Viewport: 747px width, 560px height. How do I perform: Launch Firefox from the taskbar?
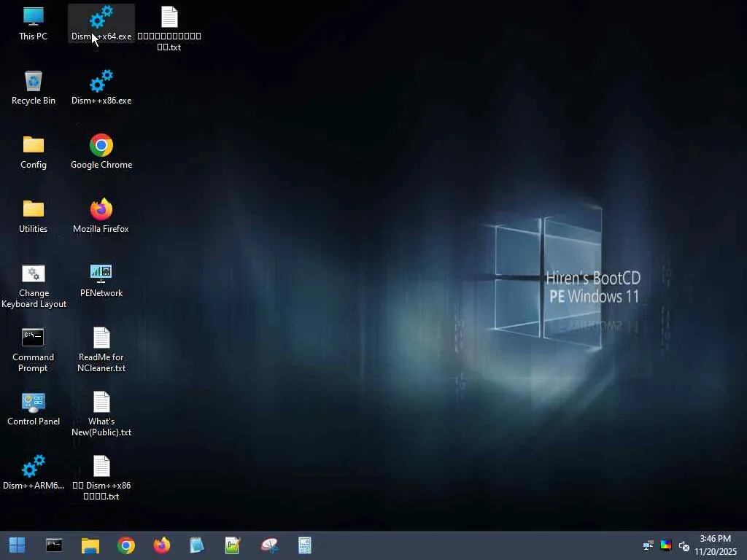[x=161, y=545]
